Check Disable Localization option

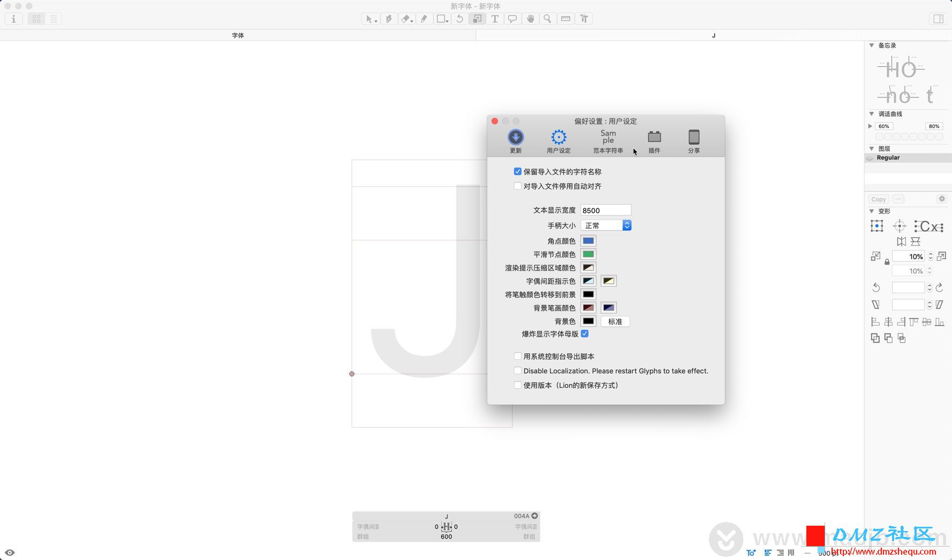[517, 370]
